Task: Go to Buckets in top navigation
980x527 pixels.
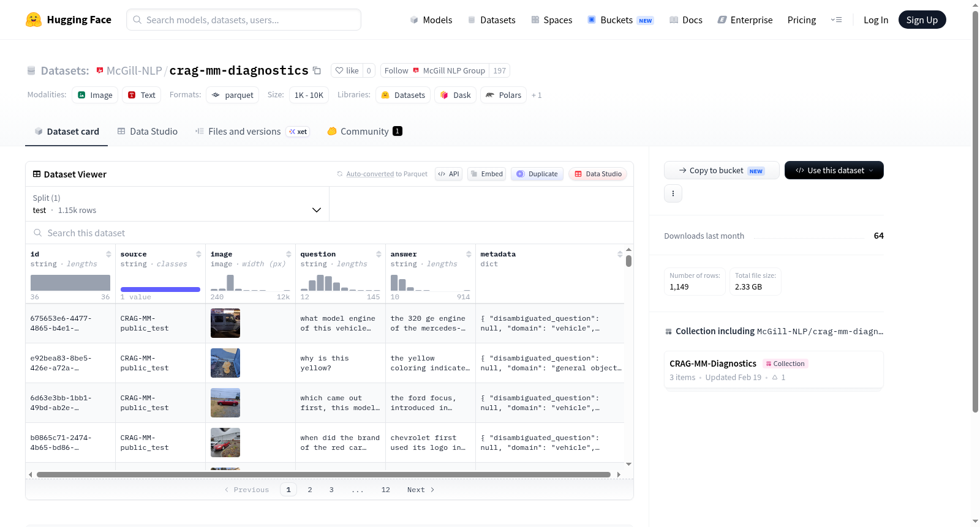Action: [x=620, y=20]
